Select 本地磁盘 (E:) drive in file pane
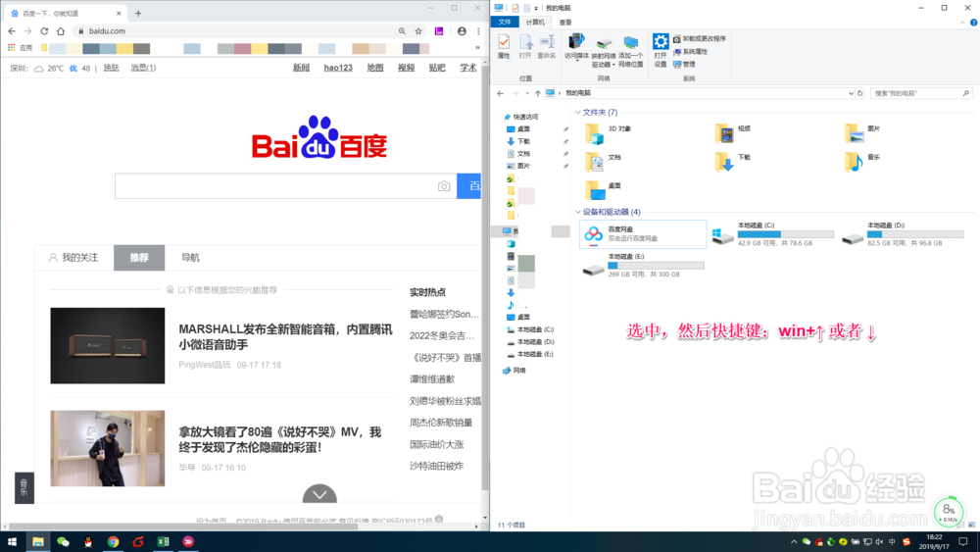The height and width of the screenshot is (552, 980). [x=643, y=266]
